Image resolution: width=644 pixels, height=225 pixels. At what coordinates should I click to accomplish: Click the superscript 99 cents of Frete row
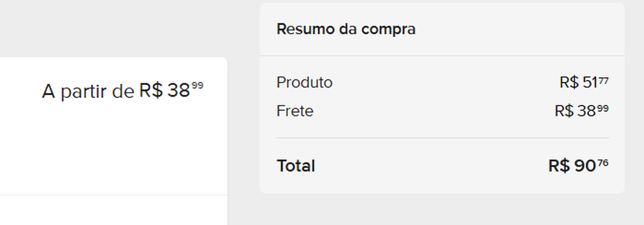[603, 108]
